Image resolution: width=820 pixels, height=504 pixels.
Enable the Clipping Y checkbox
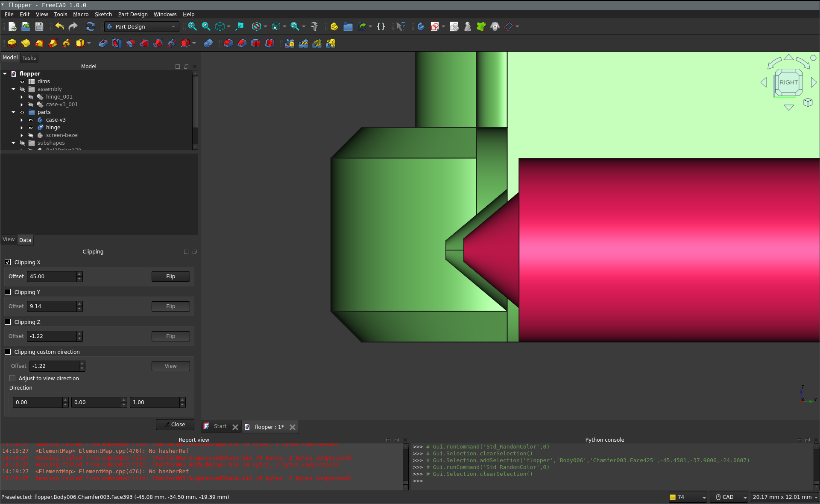[8, 292]
